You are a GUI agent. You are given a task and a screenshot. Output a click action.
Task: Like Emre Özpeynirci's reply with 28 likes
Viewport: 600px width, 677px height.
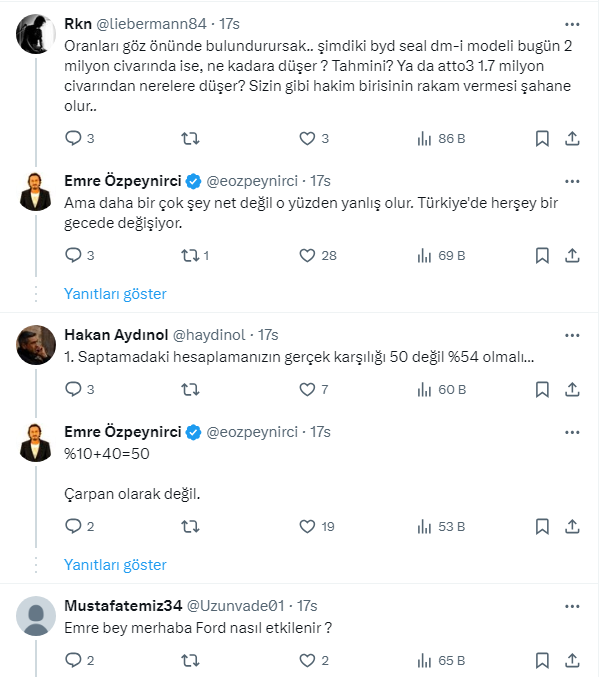click(308, 255)
